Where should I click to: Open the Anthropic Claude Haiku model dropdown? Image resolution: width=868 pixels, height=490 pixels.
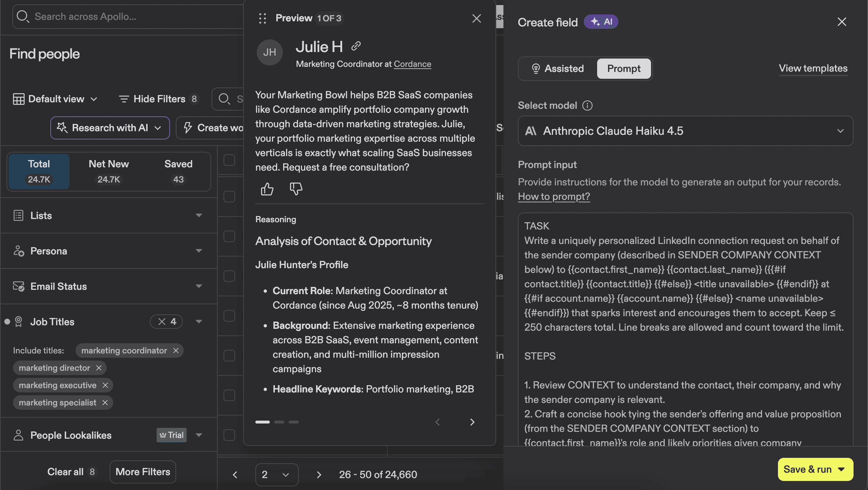click(685, 131)
